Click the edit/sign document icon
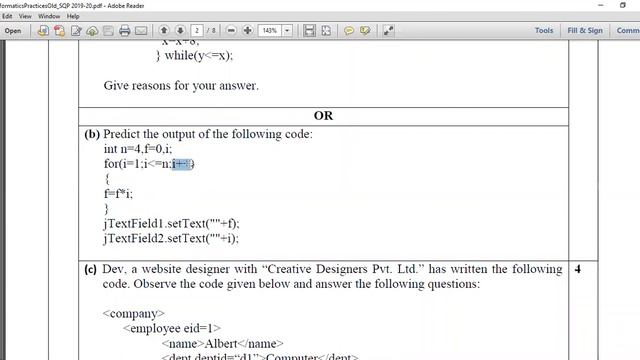The image size is (640, 360). [x=76, y=31]
